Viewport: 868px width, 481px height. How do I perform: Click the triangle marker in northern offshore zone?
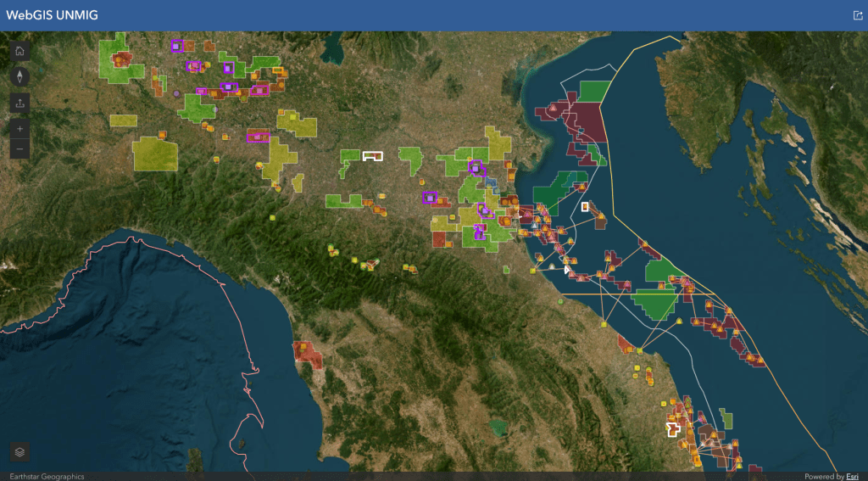click(551, 109)
